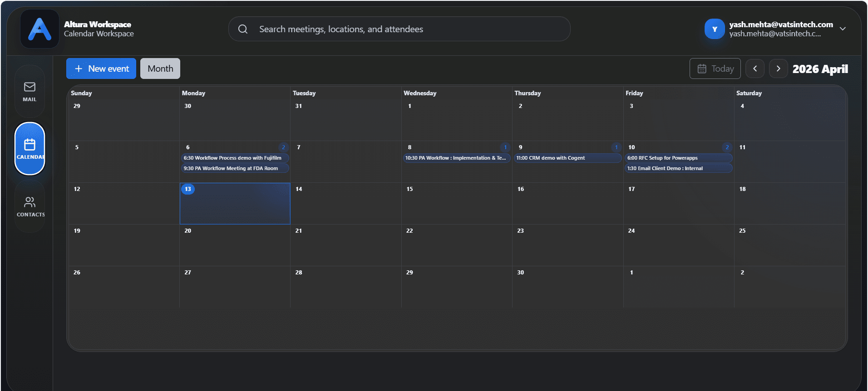Open the 6:00 RFC Setup for Powerapps event
The width and height of the screenshot is (868, 391).
pyautogui.click(x=678, y=158)
